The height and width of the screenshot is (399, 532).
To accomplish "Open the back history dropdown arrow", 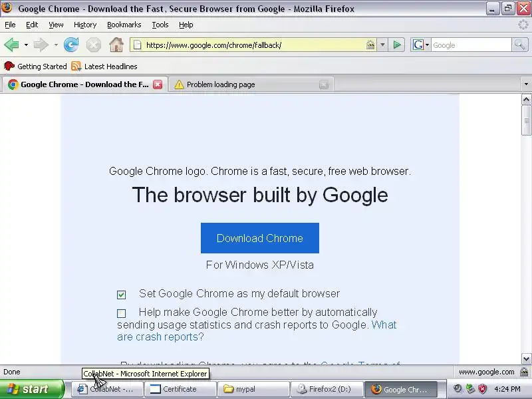I will click(x=26, y=45).
